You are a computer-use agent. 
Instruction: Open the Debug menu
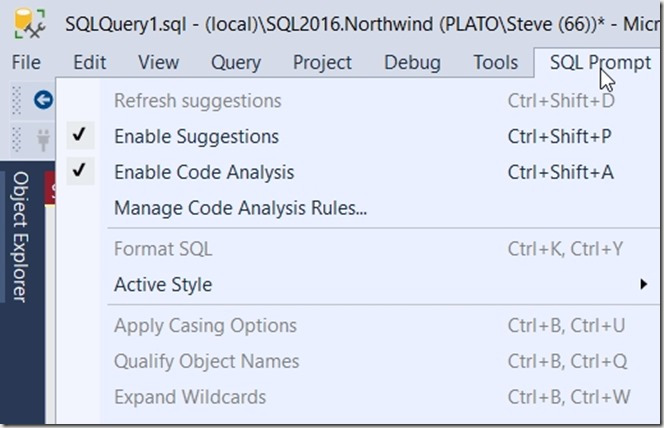click(412, 62)
